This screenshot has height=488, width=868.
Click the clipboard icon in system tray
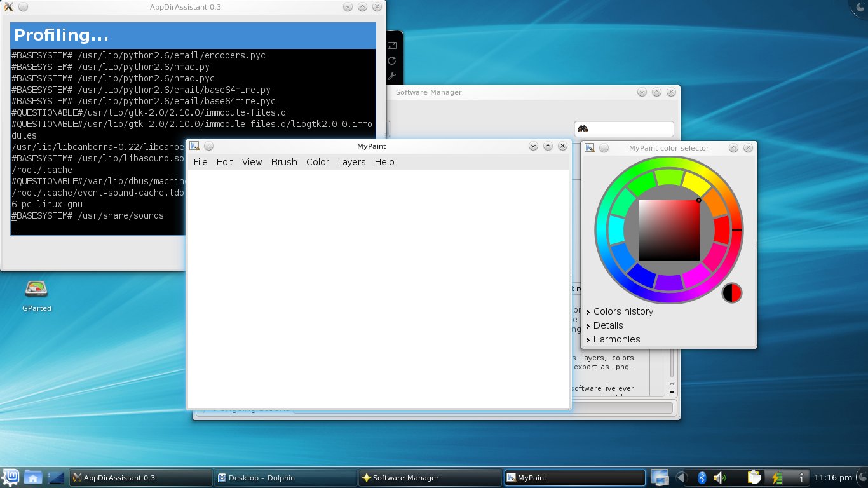coord(754,477)
